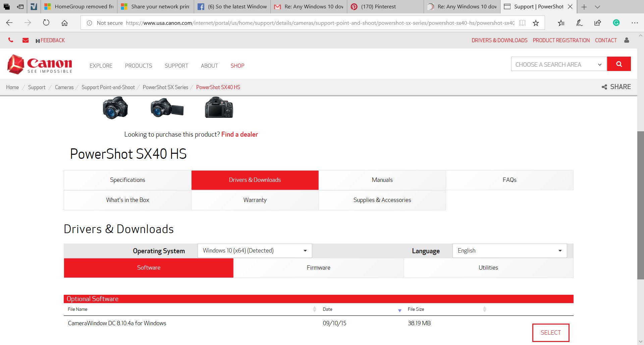Screen dimensions: 644x345
Task: Click the browser refresh icon
Action: [46, 23]
